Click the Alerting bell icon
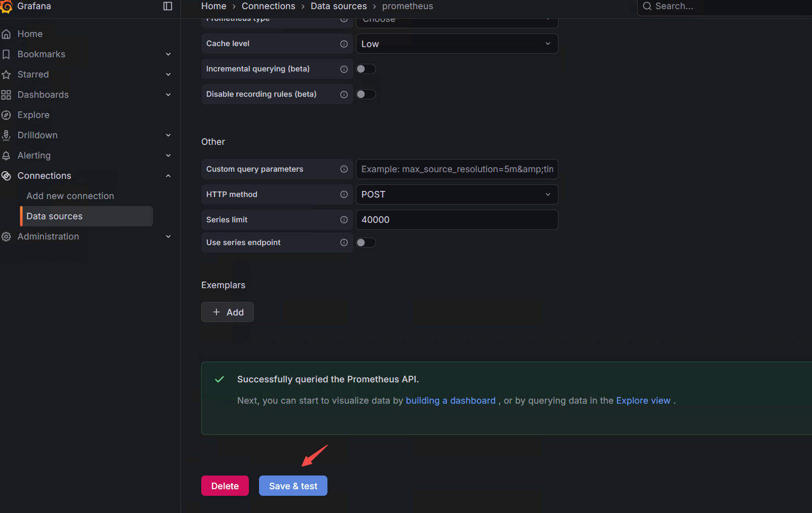Screen dimensions: 812x513 (6, 155)
